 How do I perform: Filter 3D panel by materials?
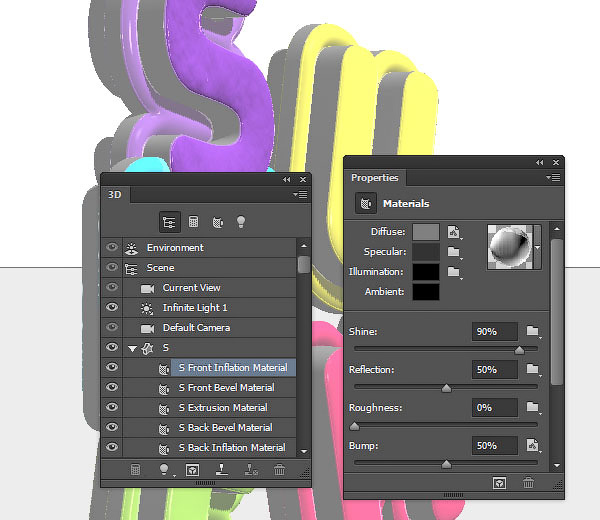217,222
